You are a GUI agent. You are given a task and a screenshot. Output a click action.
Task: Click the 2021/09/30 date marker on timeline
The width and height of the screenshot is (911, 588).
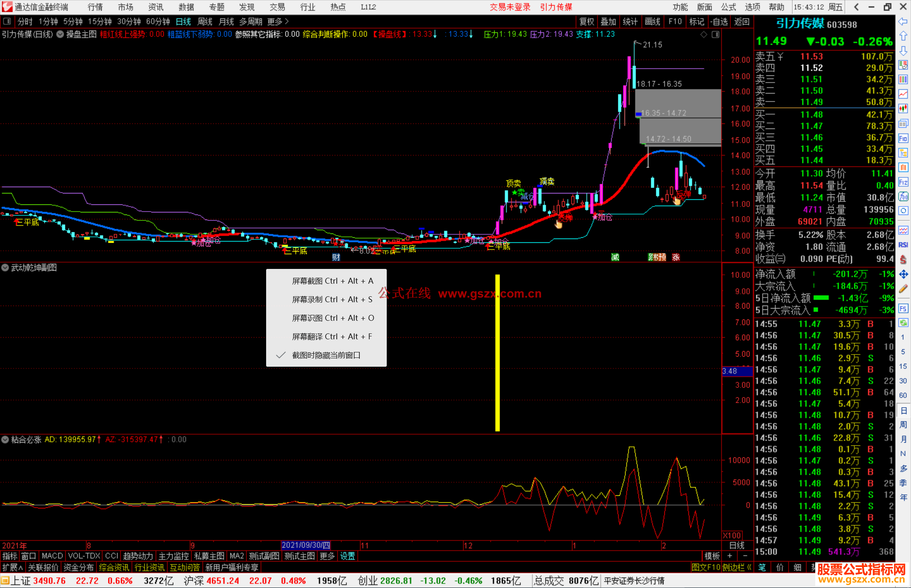tap(306, 545)
